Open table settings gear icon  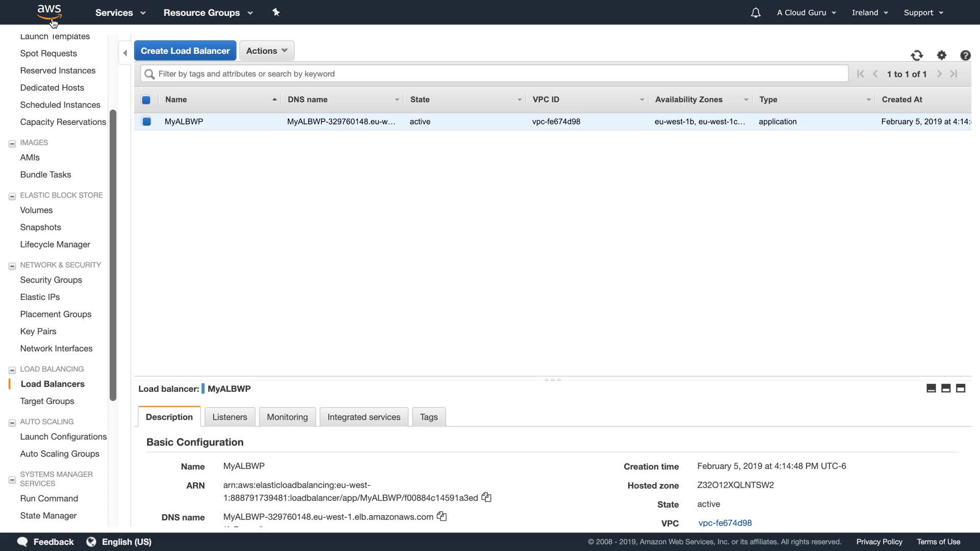942,55
